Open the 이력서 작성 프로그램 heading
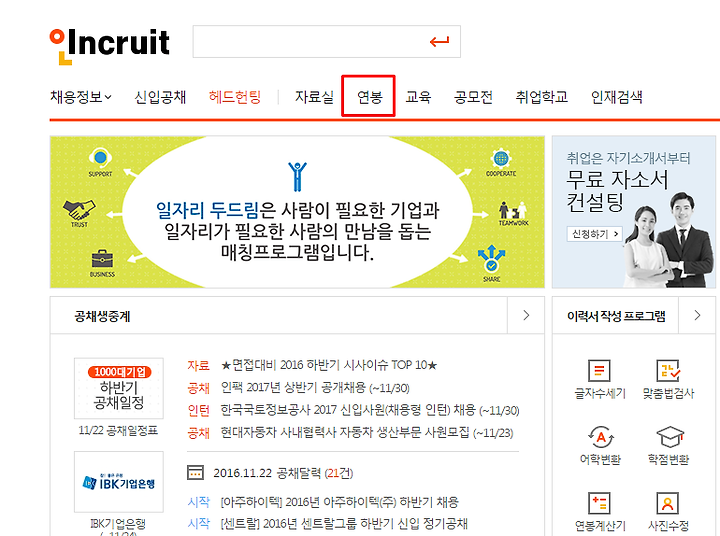The image size is (720, 536). [616, 316]
